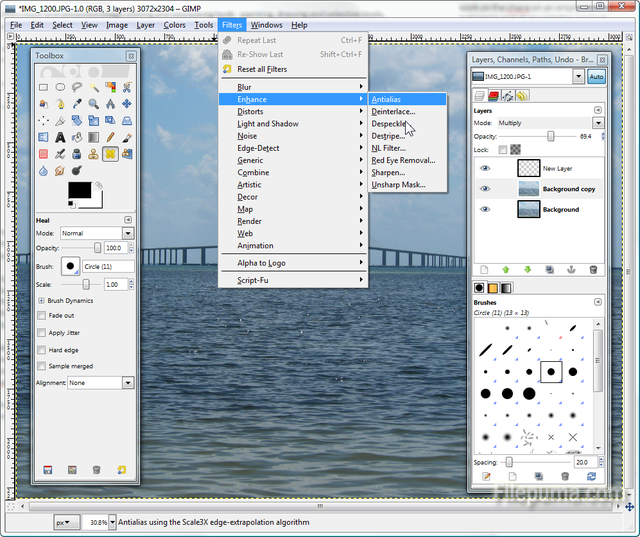The image size is (640, 537).
Task: Select the Text tool in Toolbox
Action: pos(60,137)
